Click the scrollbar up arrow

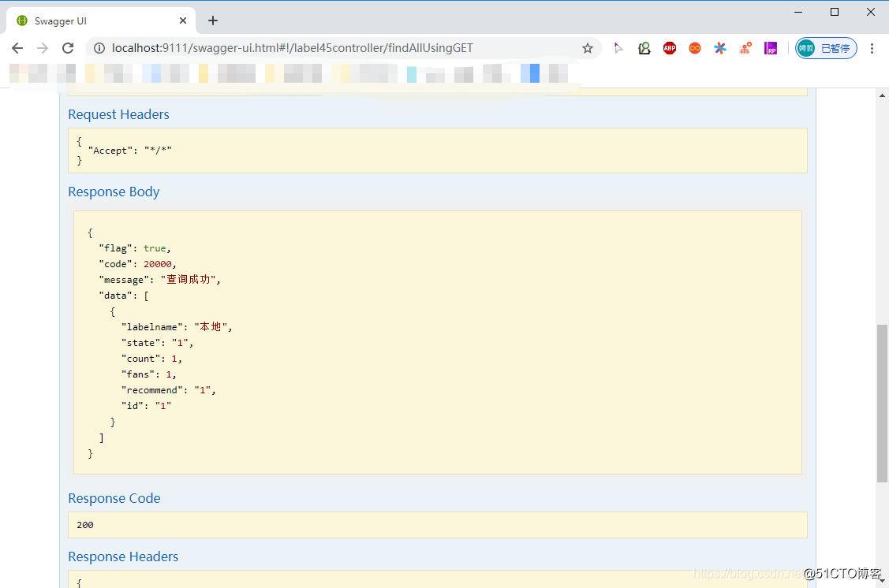point(882,95)
